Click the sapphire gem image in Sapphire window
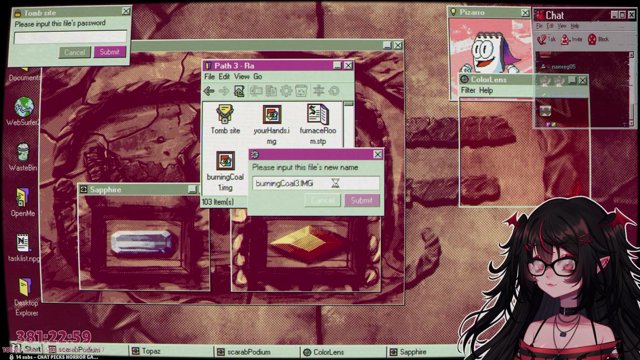Screen dimensions: 640x360 [x=141, y=242]
